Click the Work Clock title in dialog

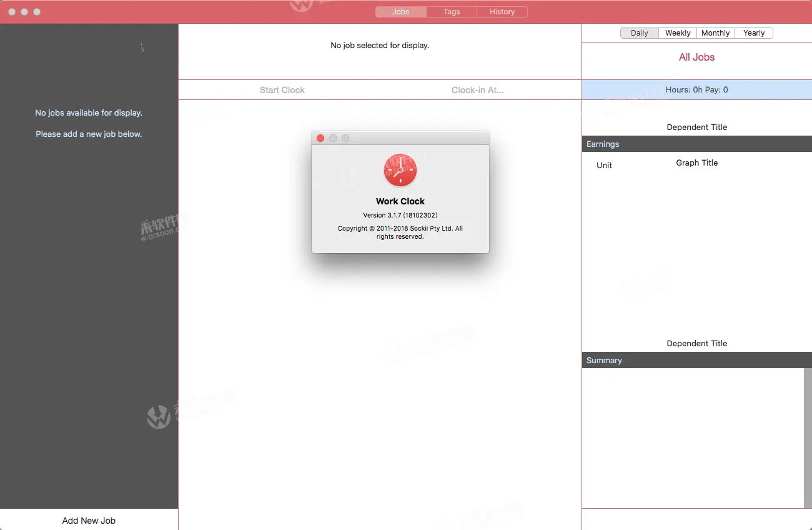[400, 201]
